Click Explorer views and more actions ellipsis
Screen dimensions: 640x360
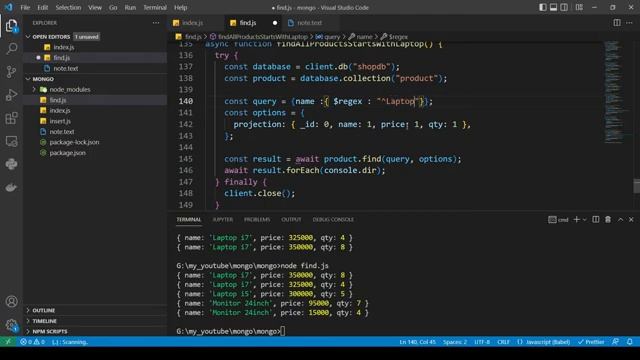[156, 23]
